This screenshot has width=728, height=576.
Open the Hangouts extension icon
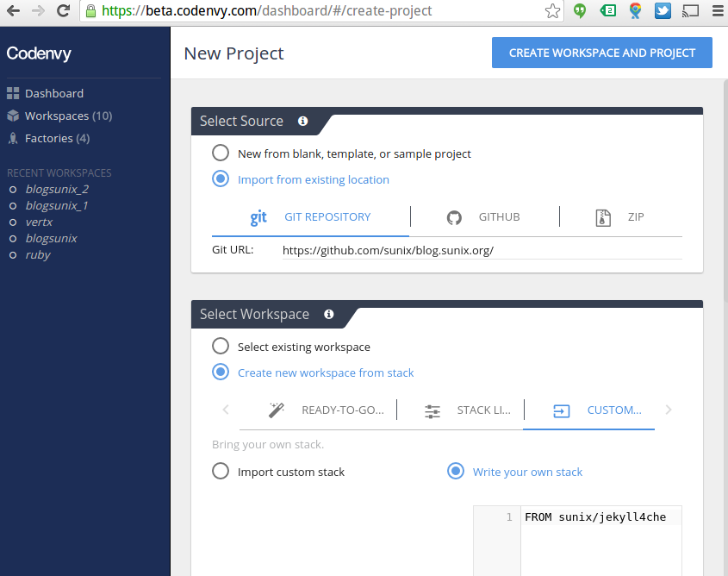coord(580,10)
